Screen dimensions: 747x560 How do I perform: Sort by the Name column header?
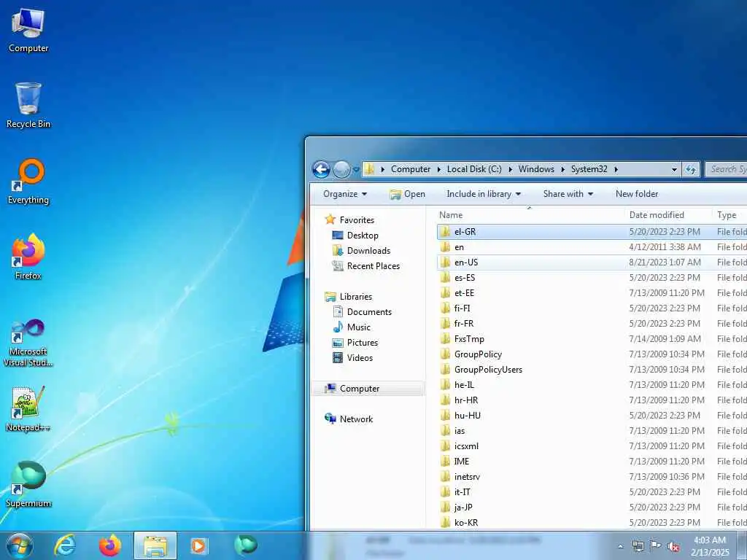click(530, 215)
